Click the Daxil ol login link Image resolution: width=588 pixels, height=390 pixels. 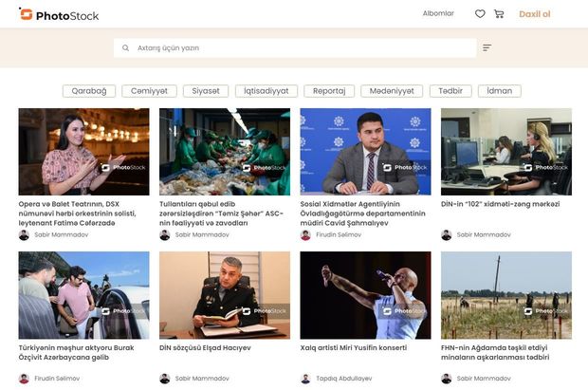(534, 14)
